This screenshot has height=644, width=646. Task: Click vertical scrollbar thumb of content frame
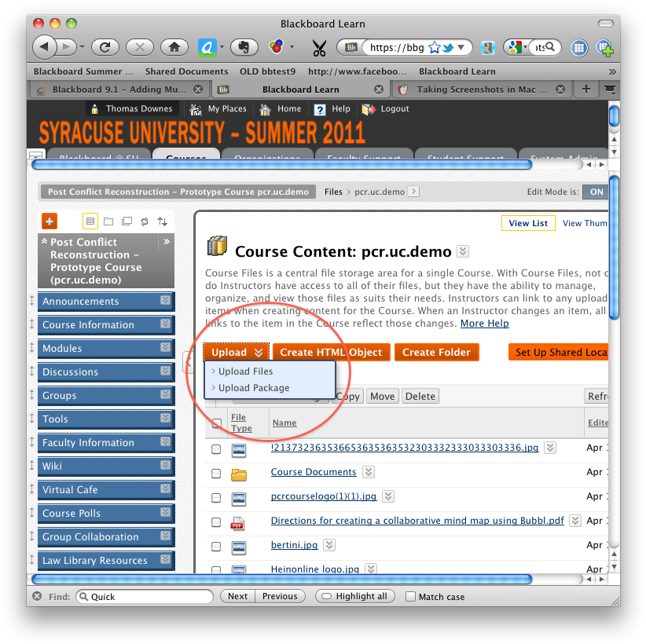point(614,247)
